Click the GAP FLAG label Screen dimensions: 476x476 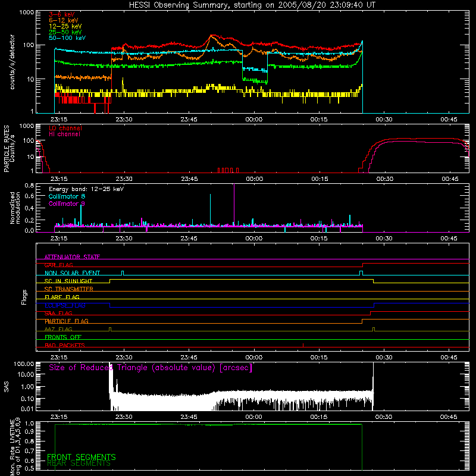pos(58,265)
